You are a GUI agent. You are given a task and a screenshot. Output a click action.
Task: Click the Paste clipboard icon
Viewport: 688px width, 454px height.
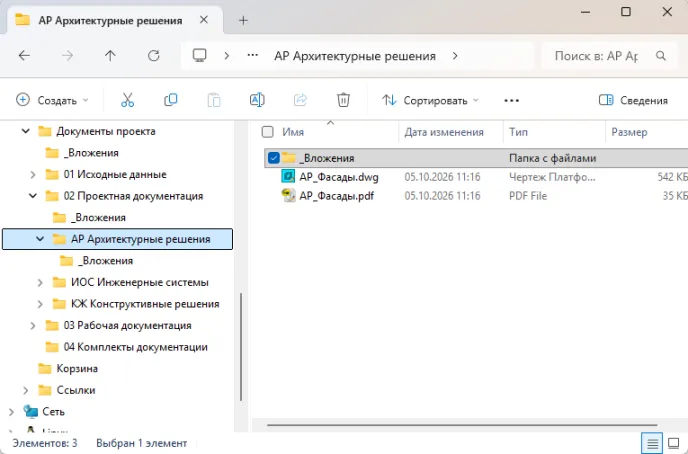click(214, 100)
